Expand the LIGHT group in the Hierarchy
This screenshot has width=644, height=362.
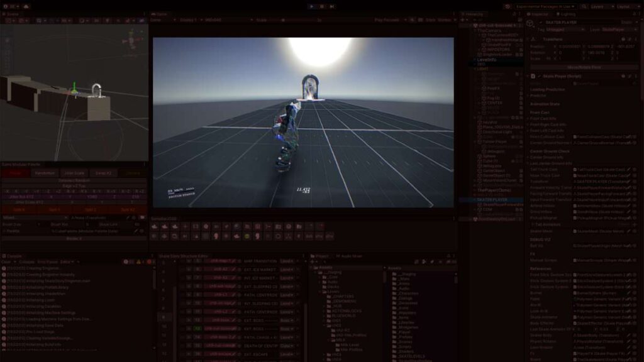tap(475, 69)
